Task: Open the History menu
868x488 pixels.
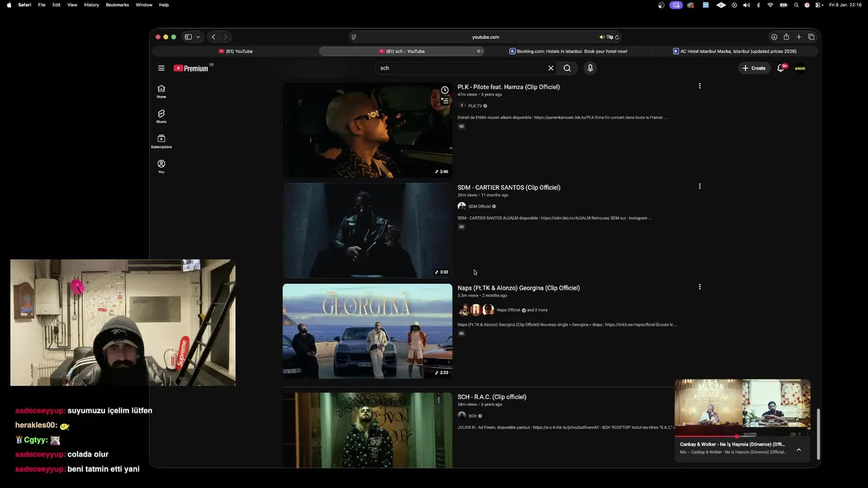Action: pos(92,5)
